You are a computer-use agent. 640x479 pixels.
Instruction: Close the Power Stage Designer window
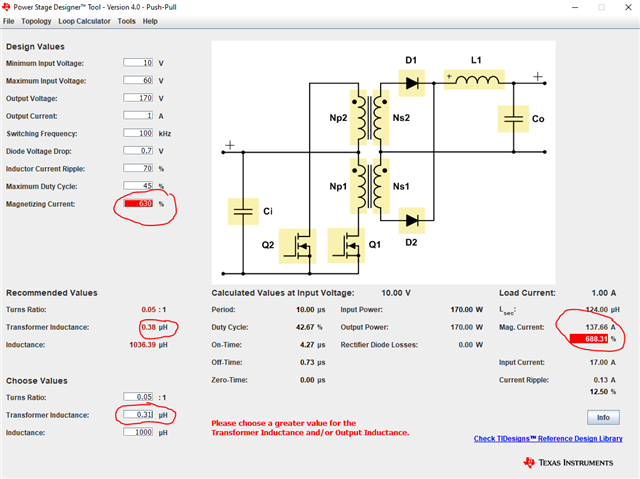pyautogui.click(x=628, y=7)
